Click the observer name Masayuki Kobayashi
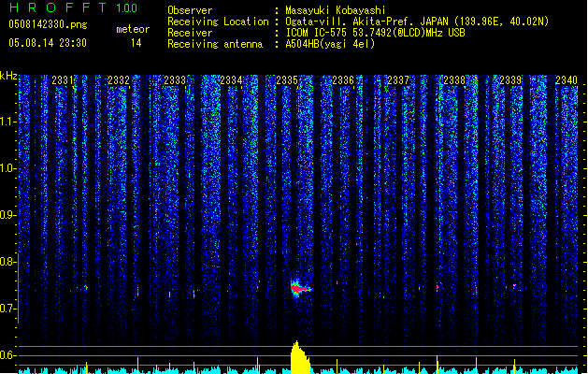This screenshot has width=588, height=374. 336,10
